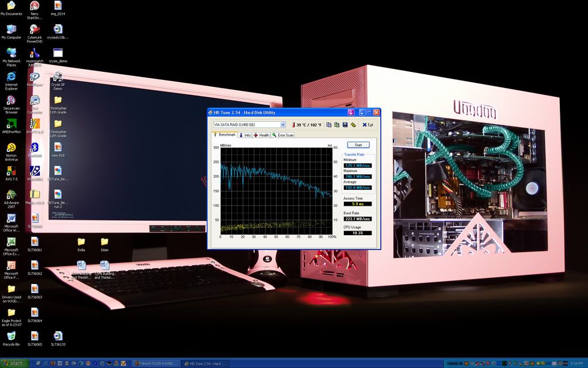Open HD Tune options via the yellow tag icon
Image resolution: width=588 pixels, height=368 pixels.
point(353,125)
